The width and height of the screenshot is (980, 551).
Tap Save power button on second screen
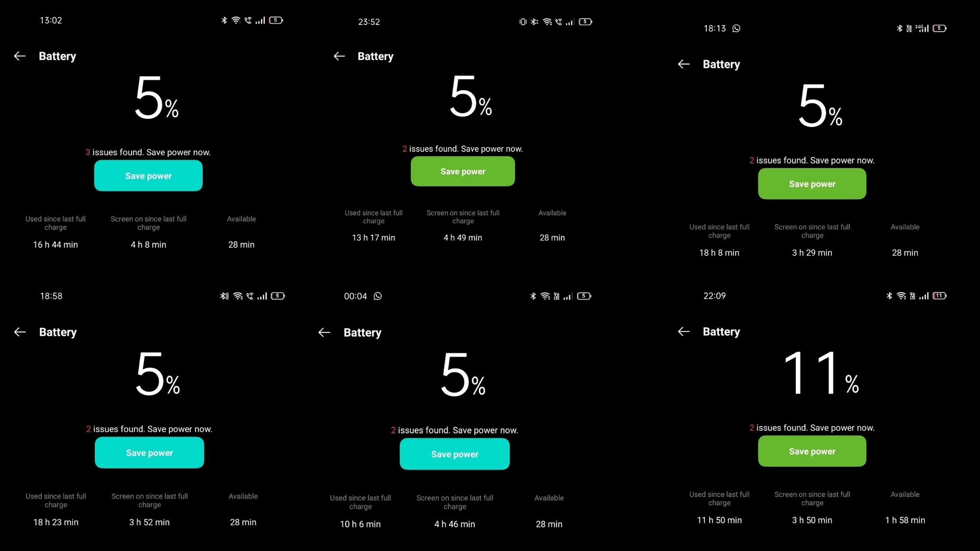click(x=462, y=171)
